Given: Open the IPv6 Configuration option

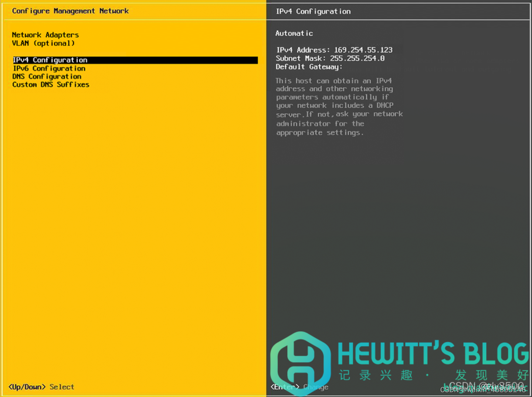Looking at the screenshot, I should point(49,68).
